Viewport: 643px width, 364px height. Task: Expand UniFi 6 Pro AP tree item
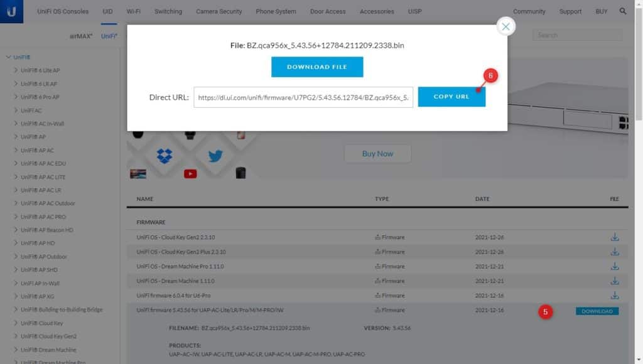click(16, 97)
